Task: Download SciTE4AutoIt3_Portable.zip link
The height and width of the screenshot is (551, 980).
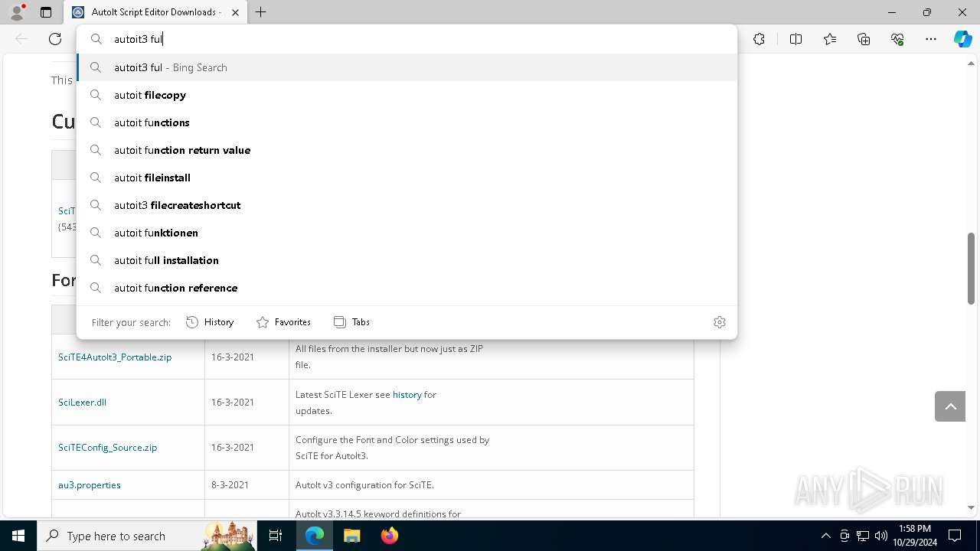Action: tap(115, 357)
